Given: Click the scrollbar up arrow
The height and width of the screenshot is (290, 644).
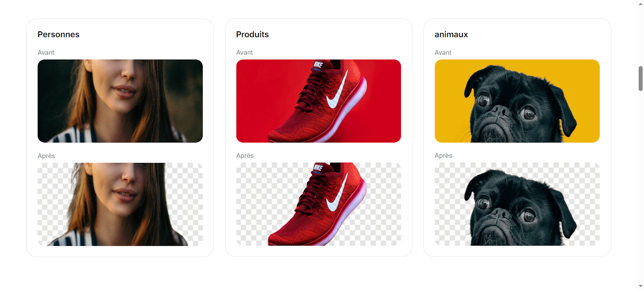Looking at the screenshot, I should point(640,4).
